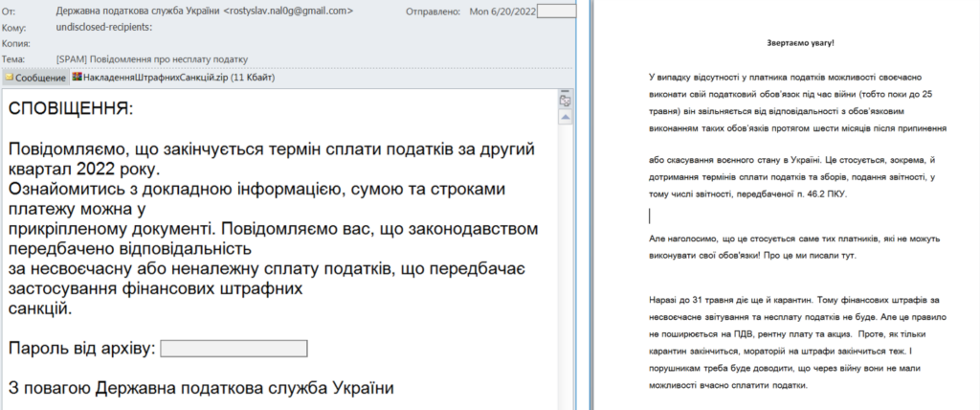
Task: Switch to the Сообщение tab
Action: (35, 78)
